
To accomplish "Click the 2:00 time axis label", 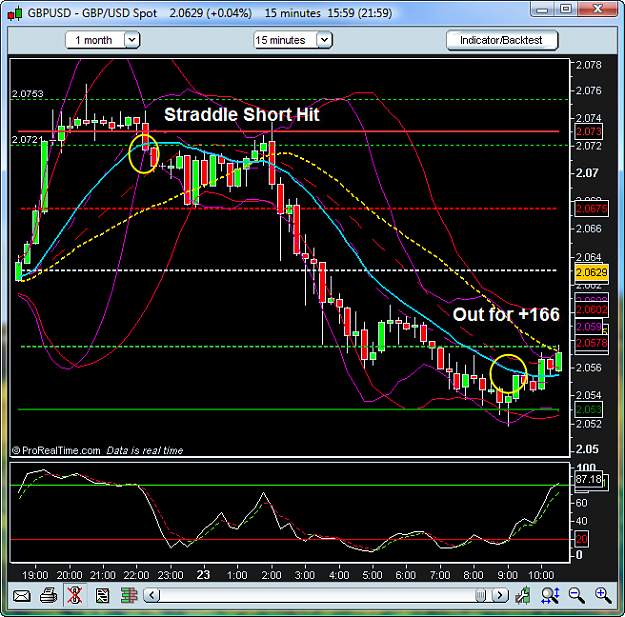I will tap(271, 575).
